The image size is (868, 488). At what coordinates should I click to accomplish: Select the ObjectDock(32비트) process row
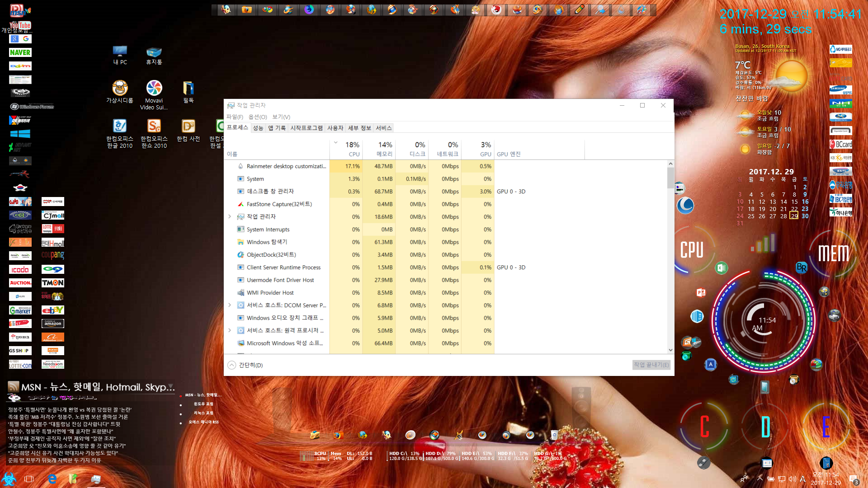(x=445, y=255)
